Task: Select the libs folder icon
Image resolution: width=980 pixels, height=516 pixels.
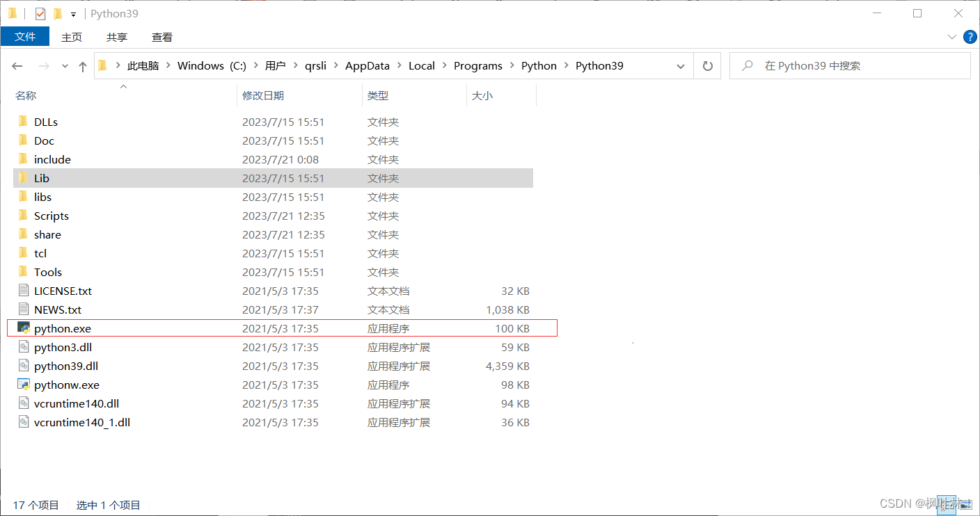Action: (23, 197)
